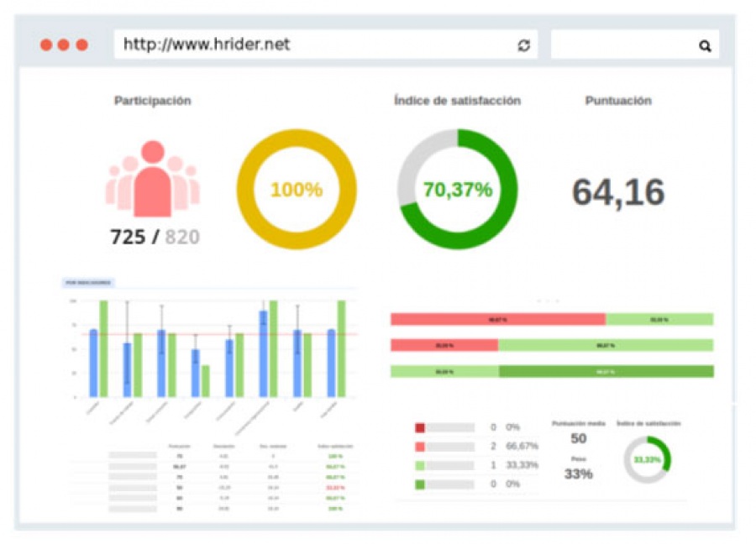
Task: Click the count "2" in the legend list
Action: tap(493, 446)
